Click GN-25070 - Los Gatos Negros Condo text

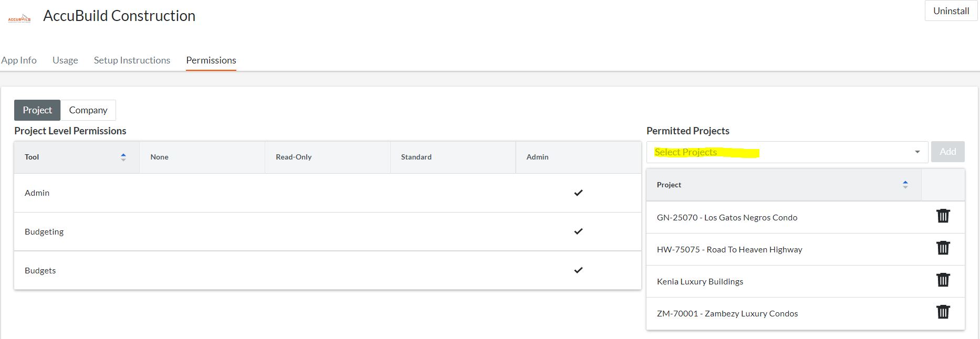[x=727, y=218]
